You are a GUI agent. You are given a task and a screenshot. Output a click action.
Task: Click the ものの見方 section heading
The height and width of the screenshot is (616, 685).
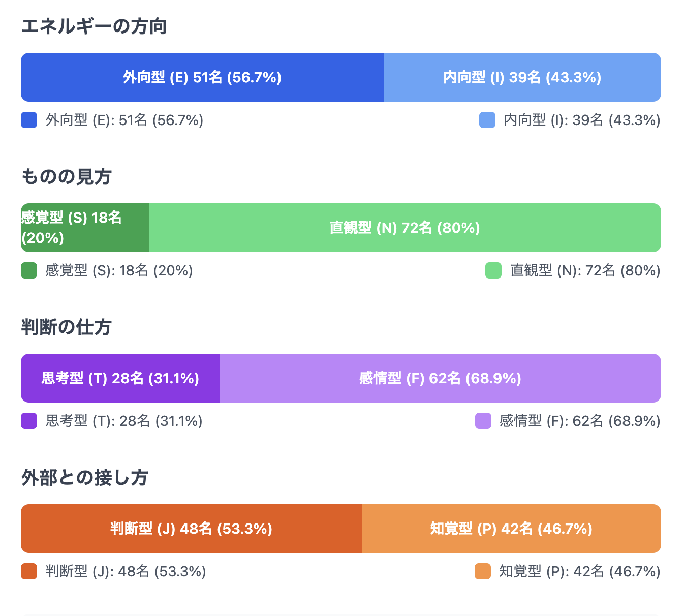coord(67,177)
